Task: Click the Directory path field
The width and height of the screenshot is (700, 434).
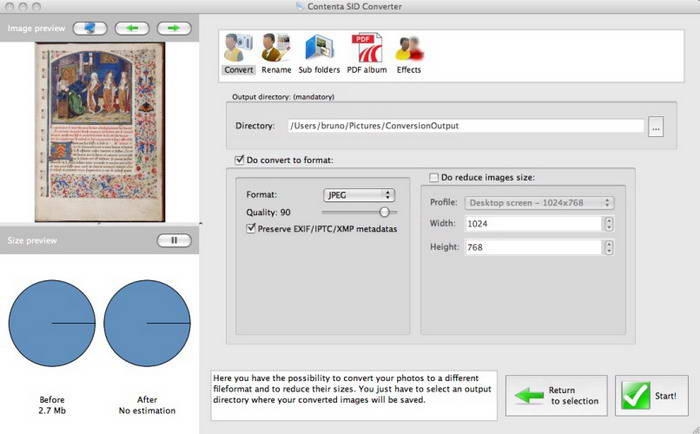Action: [466, 126]
